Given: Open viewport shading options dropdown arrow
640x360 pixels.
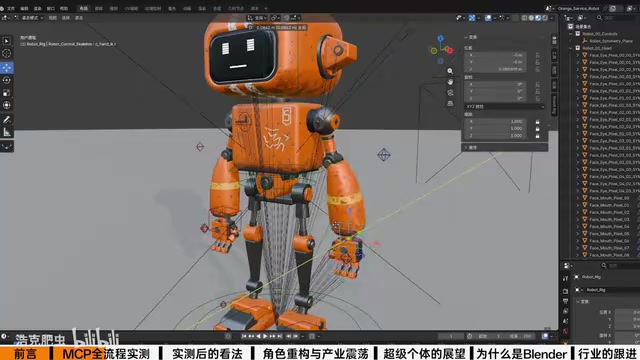Looking at the screenshot, I should click(552, 18).
